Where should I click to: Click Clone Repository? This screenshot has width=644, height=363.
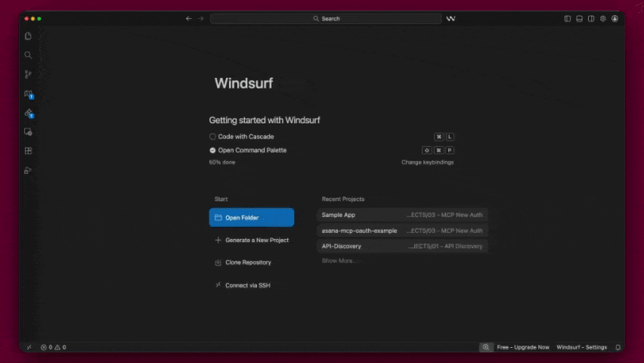(x=243, y=262)
